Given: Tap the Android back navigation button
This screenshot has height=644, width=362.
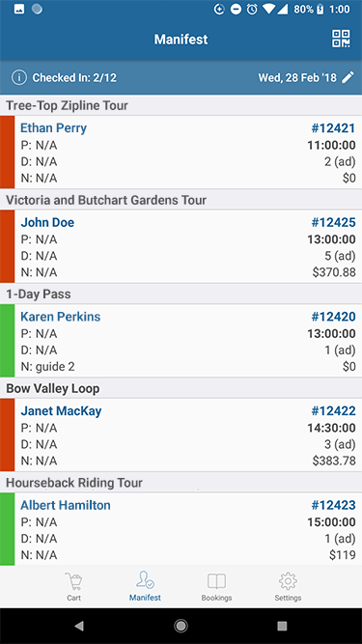Looking at the screenshot, I should [79, 626].
